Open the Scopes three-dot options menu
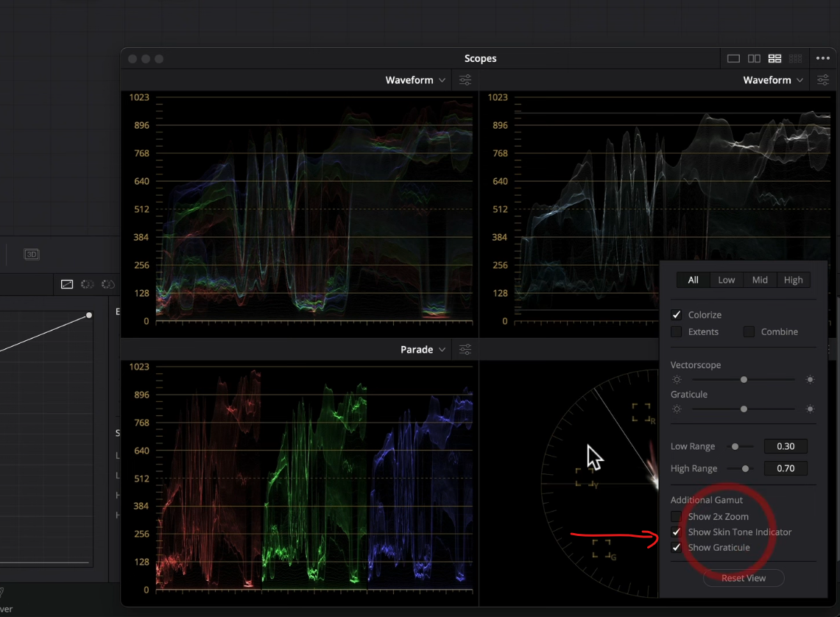Screen dimensions: 840x617 pyautogui.click(x=823, y=58)
